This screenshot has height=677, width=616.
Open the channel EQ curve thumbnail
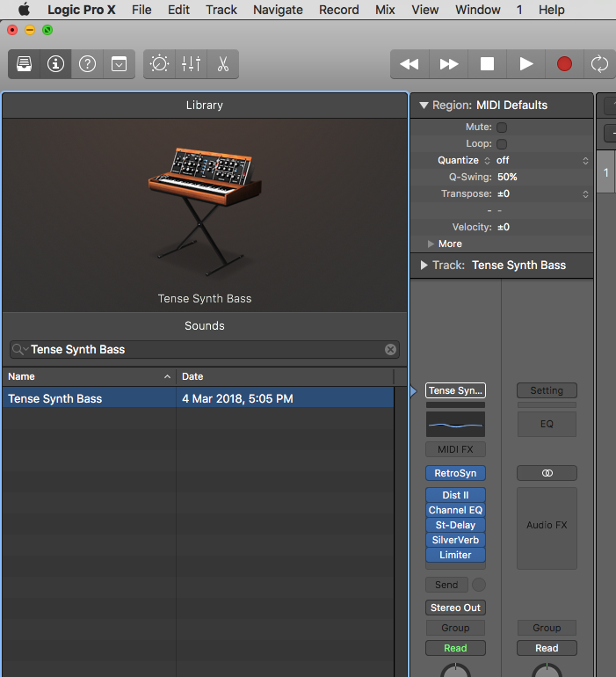pyautogui.click(x=455, y=424)
